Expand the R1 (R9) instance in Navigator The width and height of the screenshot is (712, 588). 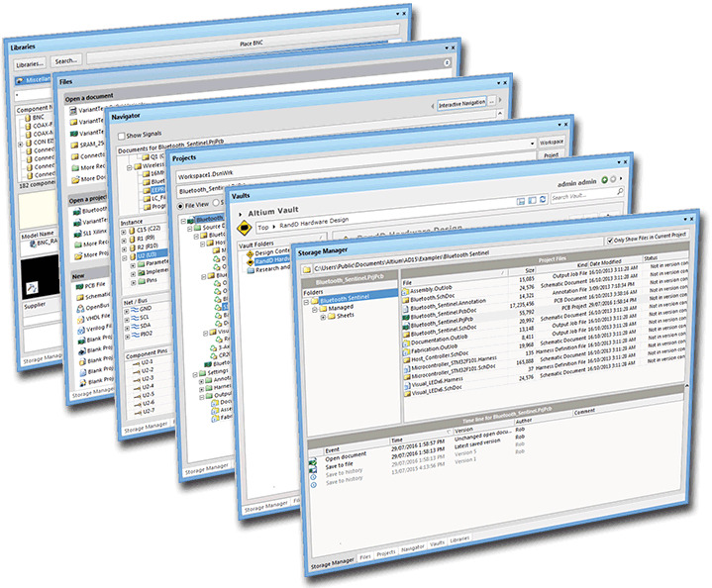tap(124, 241)
